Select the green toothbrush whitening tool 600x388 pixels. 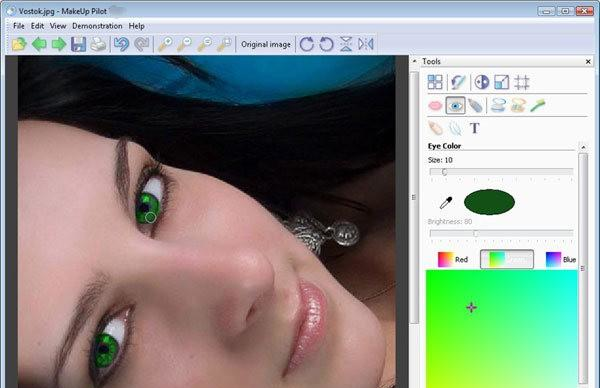(x=538, y=105)
